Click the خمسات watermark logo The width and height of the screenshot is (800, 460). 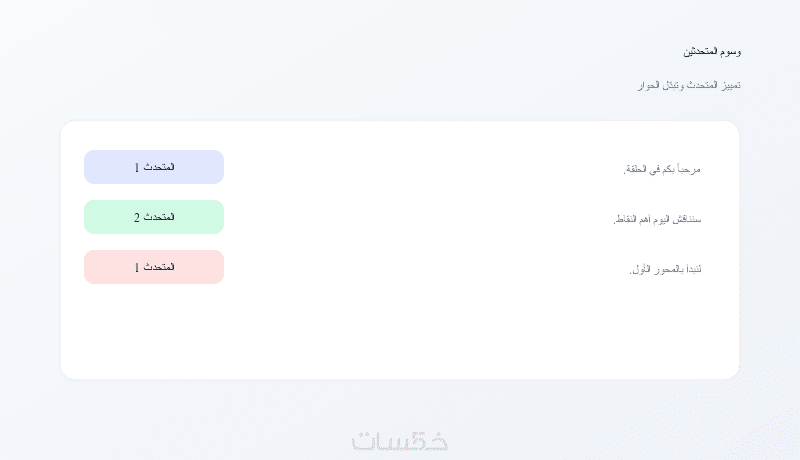(400, 441)
